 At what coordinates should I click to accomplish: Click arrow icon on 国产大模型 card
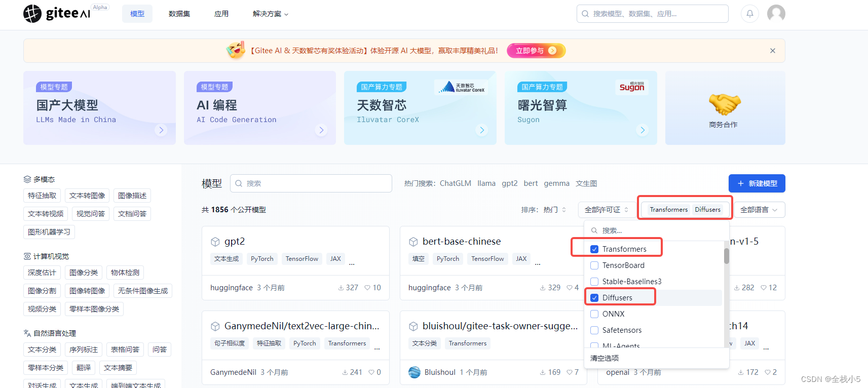click(x=161, y=130)
